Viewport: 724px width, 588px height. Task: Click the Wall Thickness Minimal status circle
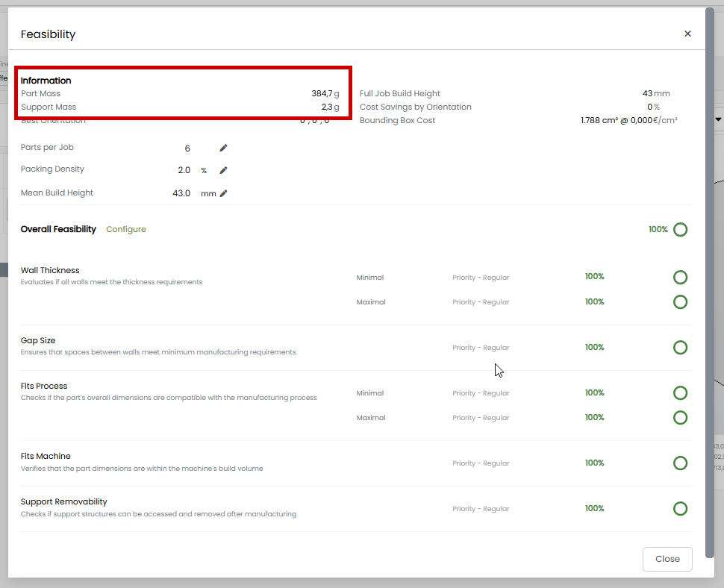point(680,278)
